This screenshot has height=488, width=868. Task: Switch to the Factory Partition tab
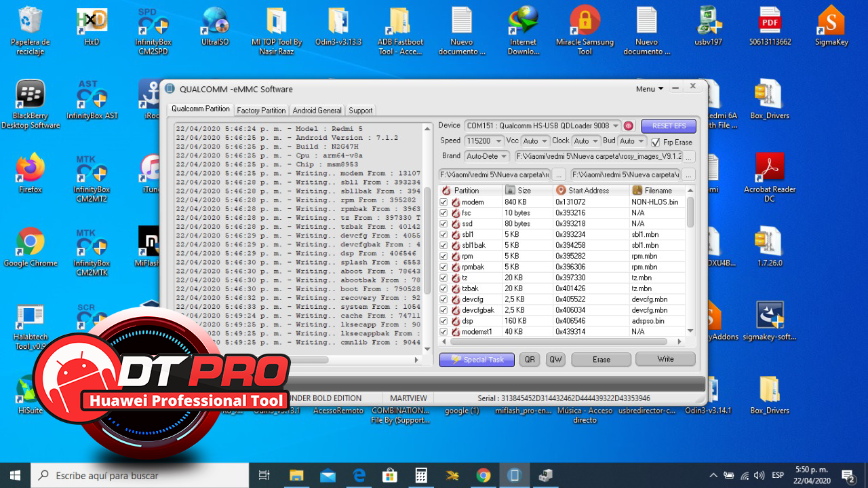[x=261, y=110]
